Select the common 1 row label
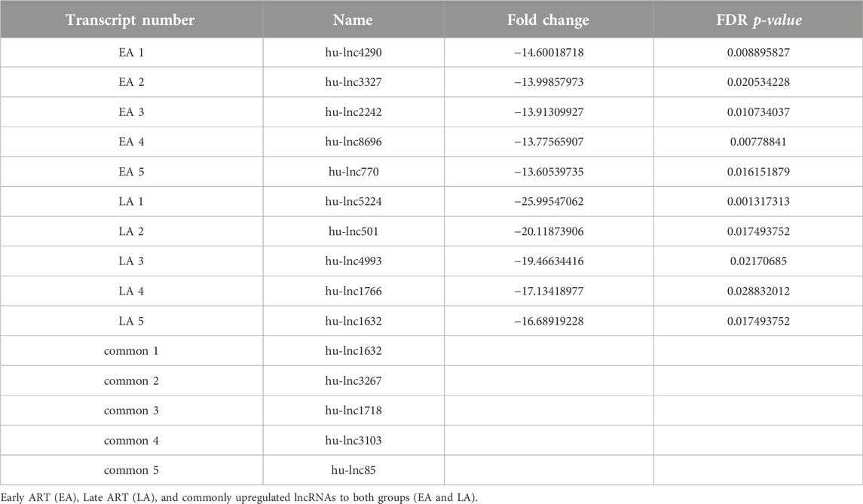This screenshot has height=504, width=863. [x=131, y=350]
